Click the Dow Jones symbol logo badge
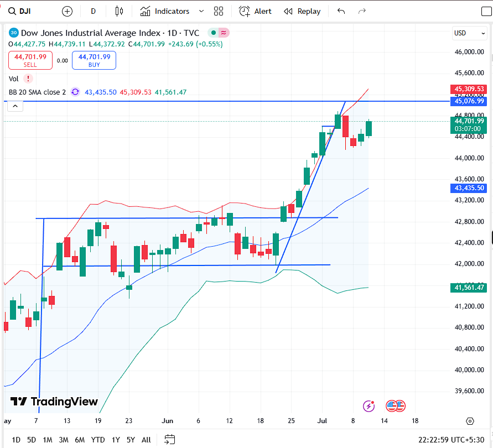Viewport: 493px width, 448px height. click(x=13, y=33)
